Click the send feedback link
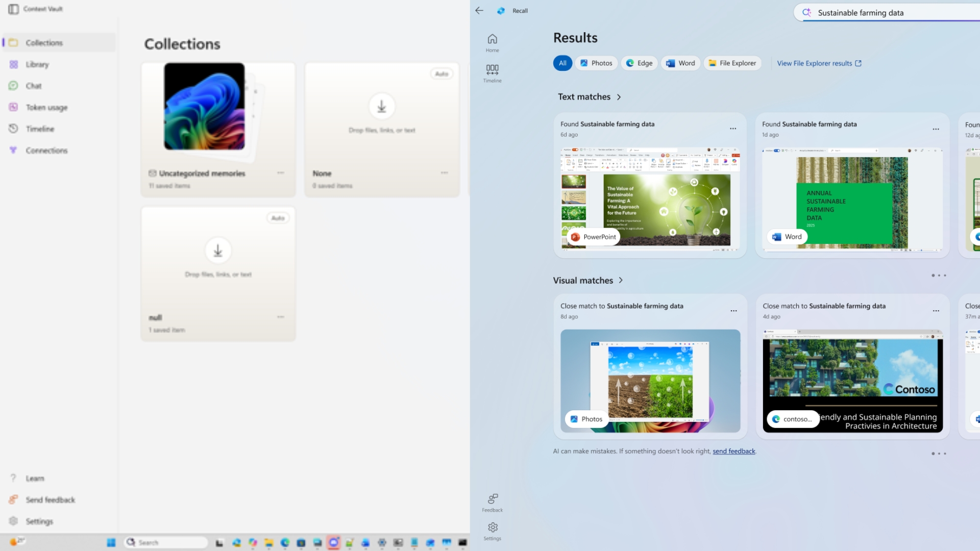The width and height of the screenshot is (980, 551). (733, 451)
